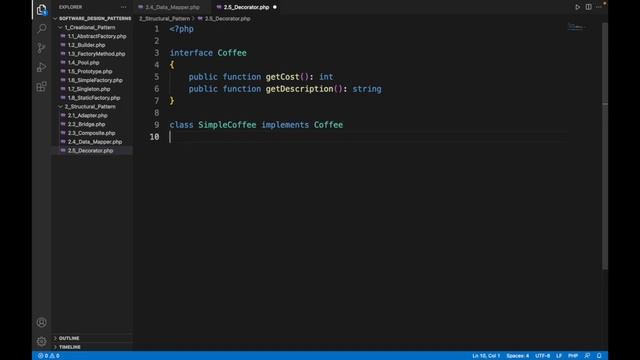This screenshot has width=640, height=360.
Task: Open the Extensions view
Action: pos(42,86)
